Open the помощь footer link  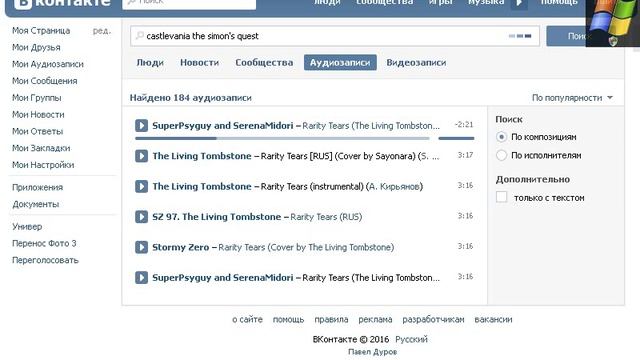coord(288,319)
